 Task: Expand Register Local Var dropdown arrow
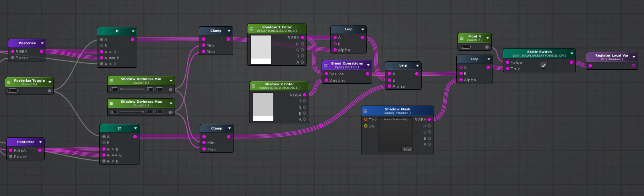[x=634, y=57]
